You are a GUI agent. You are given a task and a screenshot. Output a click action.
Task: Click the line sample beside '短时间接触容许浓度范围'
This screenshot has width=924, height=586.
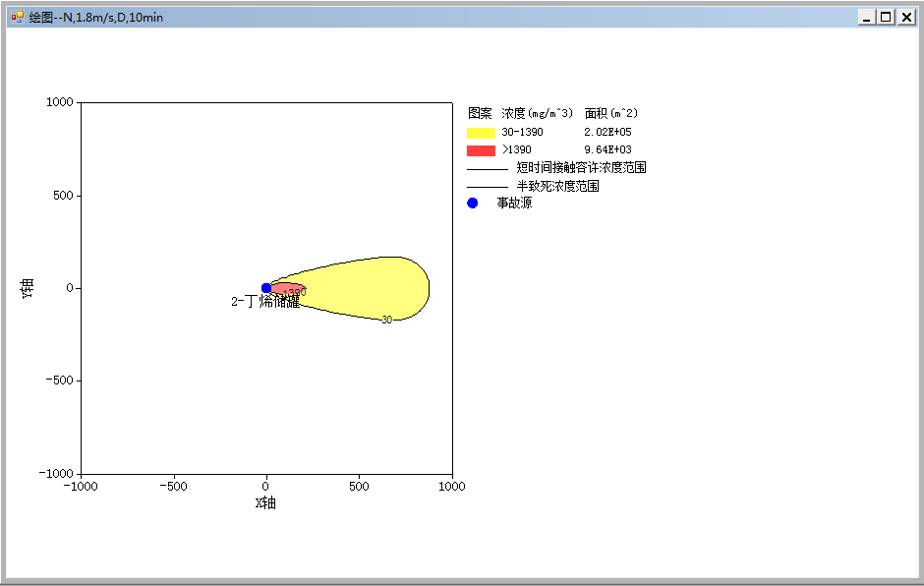[x=488, y=169]
